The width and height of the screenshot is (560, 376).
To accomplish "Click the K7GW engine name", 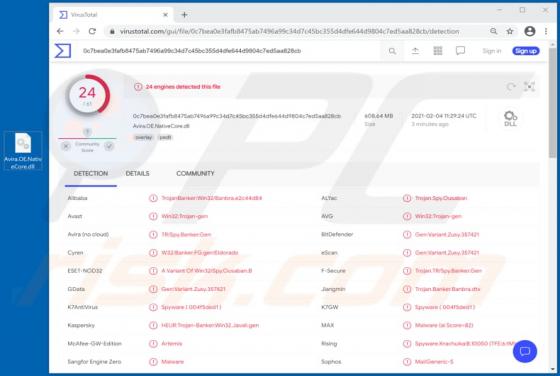I will tap(329, 307).
